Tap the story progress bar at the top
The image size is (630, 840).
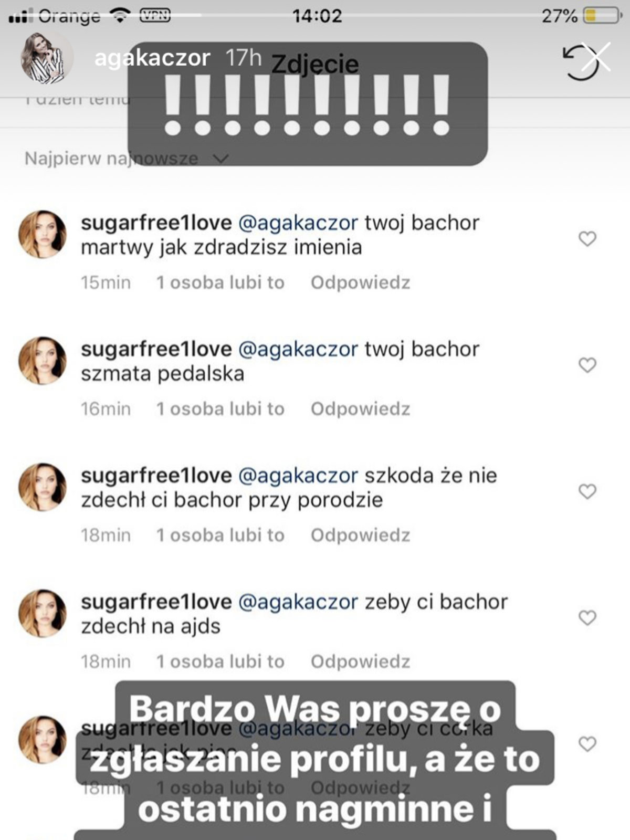point(315,15)
